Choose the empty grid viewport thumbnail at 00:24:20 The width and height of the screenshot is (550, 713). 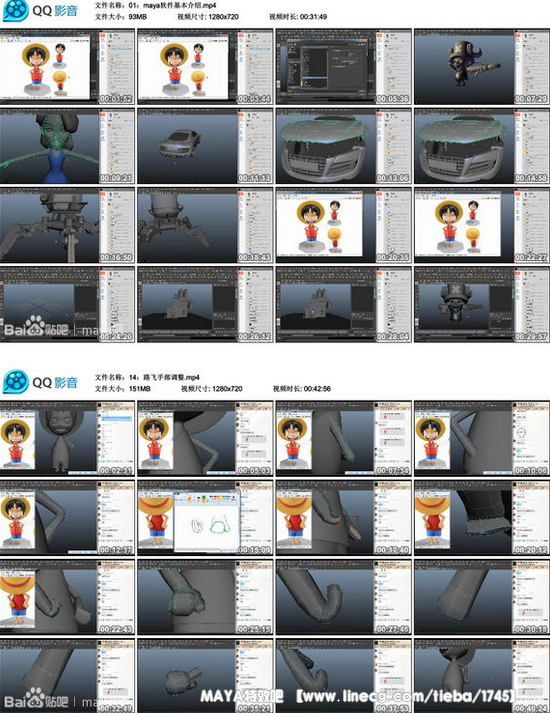coord(67,304)
